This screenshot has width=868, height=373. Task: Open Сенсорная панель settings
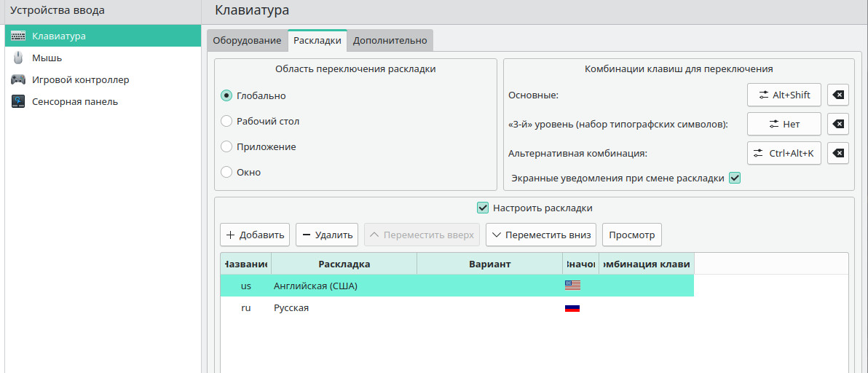click(74, 101)
